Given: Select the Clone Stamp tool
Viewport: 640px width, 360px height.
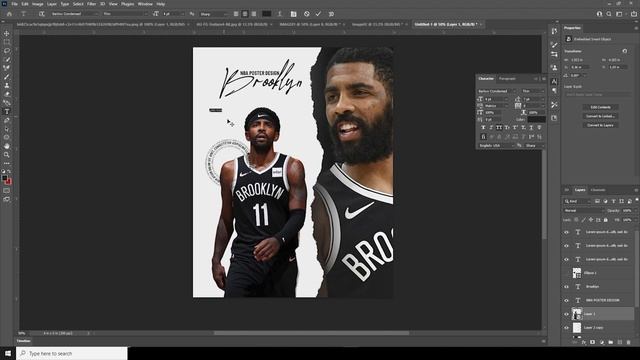Looking at the screenshot, I should pos(7,85).
